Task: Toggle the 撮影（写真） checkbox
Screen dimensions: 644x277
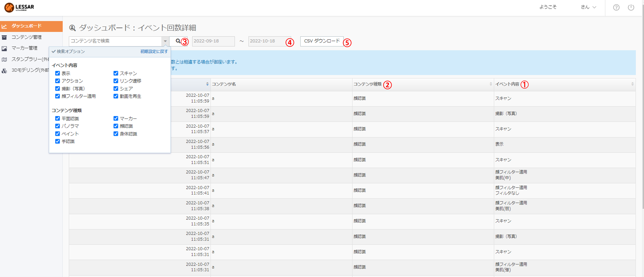Action: pyautogui.click(x=57, y=88)
